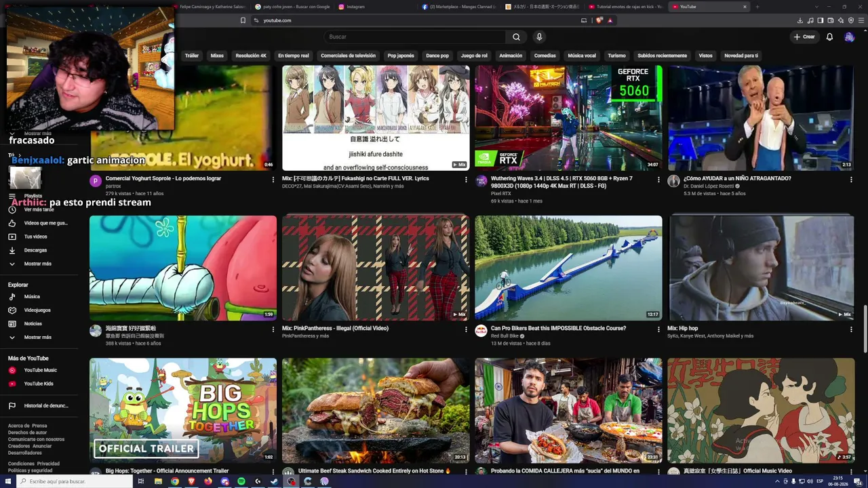Select the Novedad para ti filter chip
Screen dimensions: 868x488
tap(741, 56)
